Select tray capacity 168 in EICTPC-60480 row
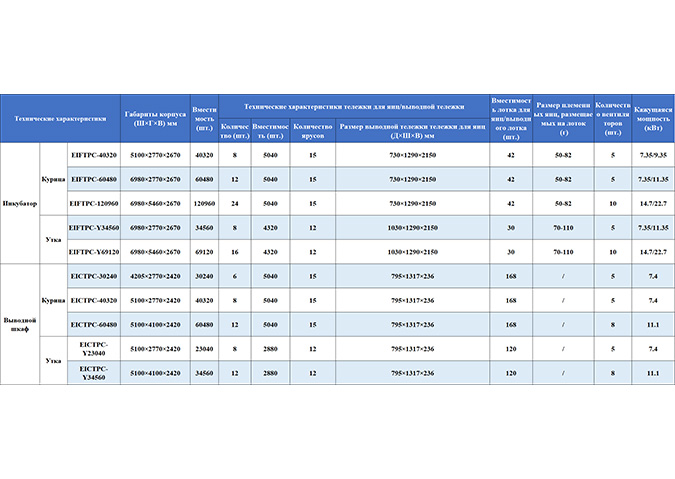 click(x=511, y=324)
